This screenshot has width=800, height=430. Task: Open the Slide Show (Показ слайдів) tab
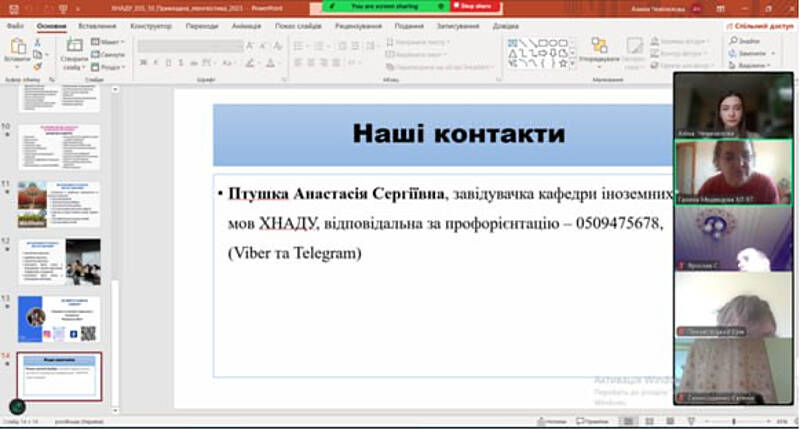tap(298, 26)
